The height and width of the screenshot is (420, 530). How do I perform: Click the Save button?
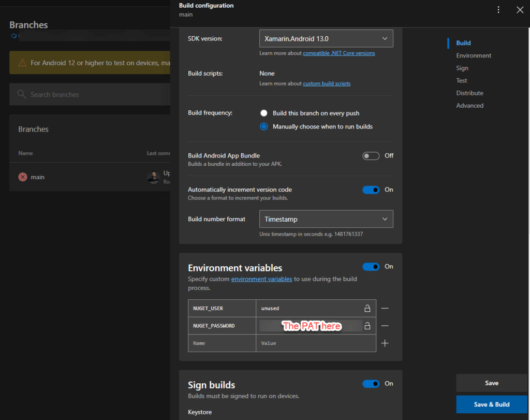[492, 383]
